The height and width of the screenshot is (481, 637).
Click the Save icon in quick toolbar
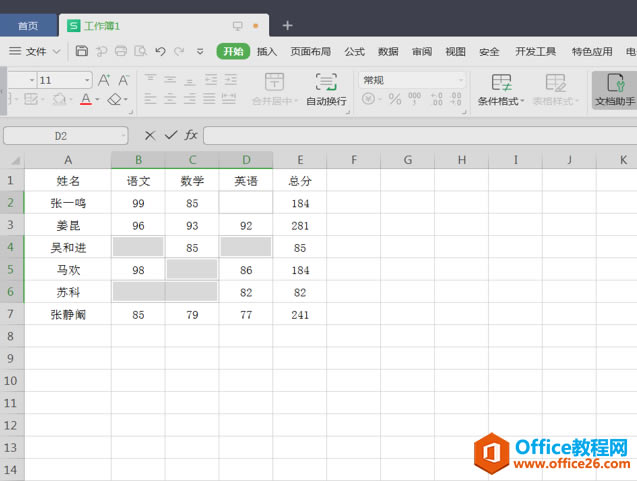click(x=82, y=51)
